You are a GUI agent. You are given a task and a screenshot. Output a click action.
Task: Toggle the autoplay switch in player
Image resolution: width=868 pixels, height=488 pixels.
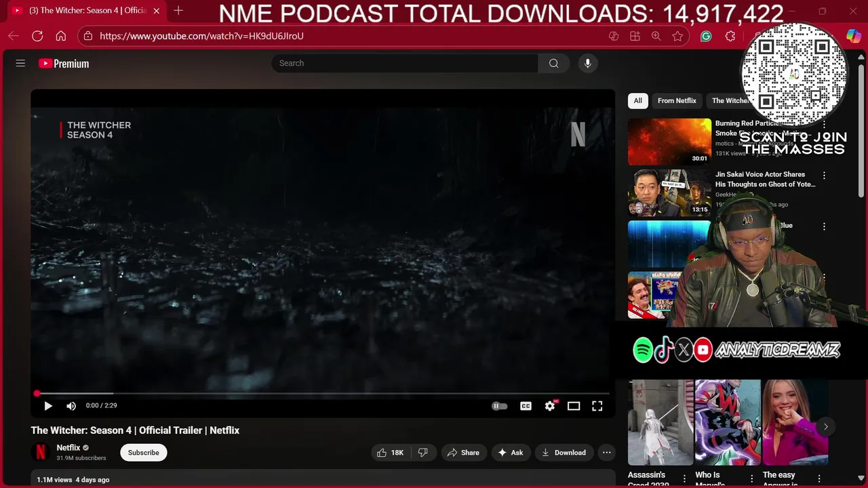pyautogui.click(x=499, y=406)
